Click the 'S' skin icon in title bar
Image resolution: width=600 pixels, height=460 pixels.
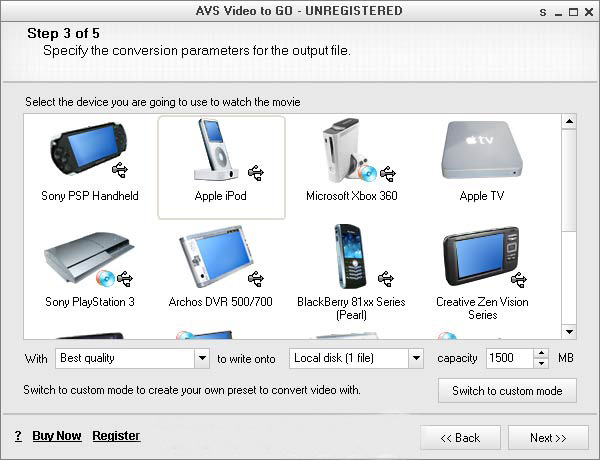click(543, 13)
